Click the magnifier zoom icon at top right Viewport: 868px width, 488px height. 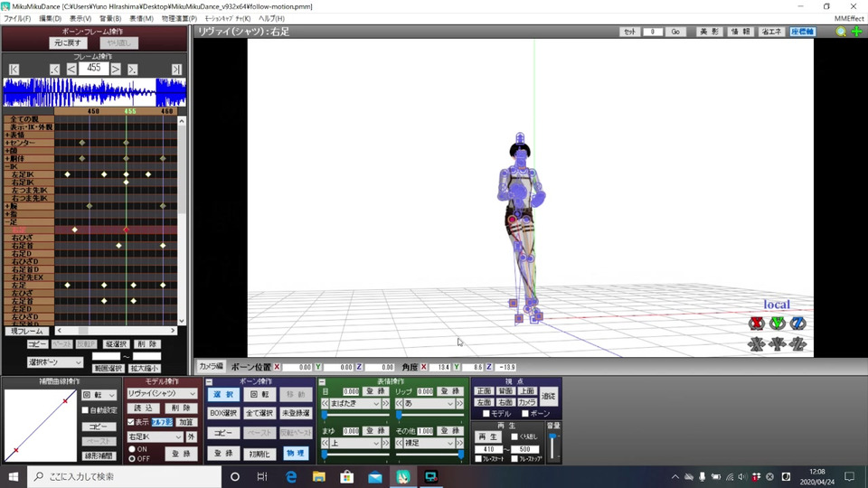coord(841,32)
